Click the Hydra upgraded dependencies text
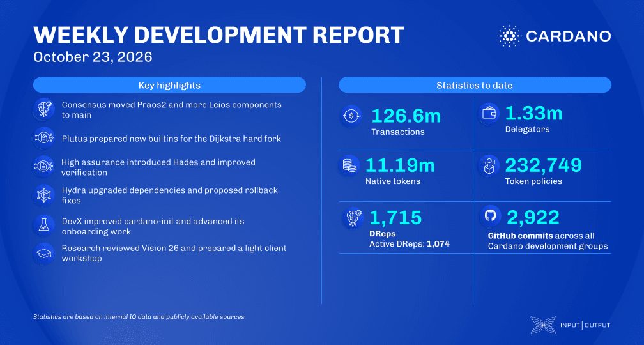 [x=170, y=195]
